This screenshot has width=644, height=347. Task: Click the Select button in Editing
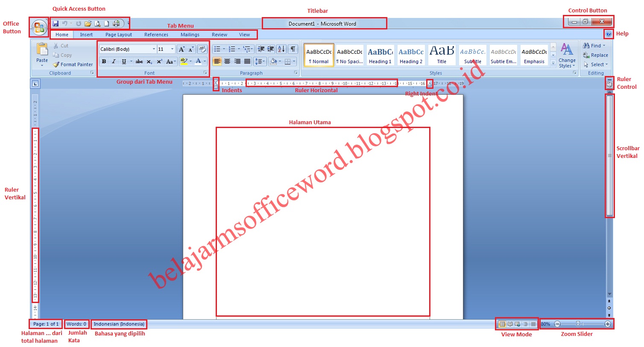(x=595, y=64)
